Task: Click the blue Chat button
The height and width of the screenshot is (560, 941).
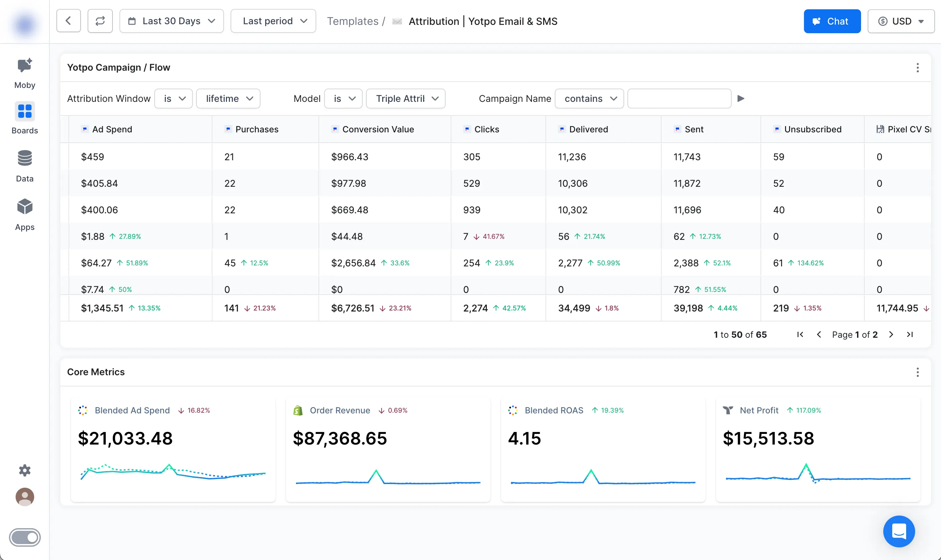Action: point(832,21)
